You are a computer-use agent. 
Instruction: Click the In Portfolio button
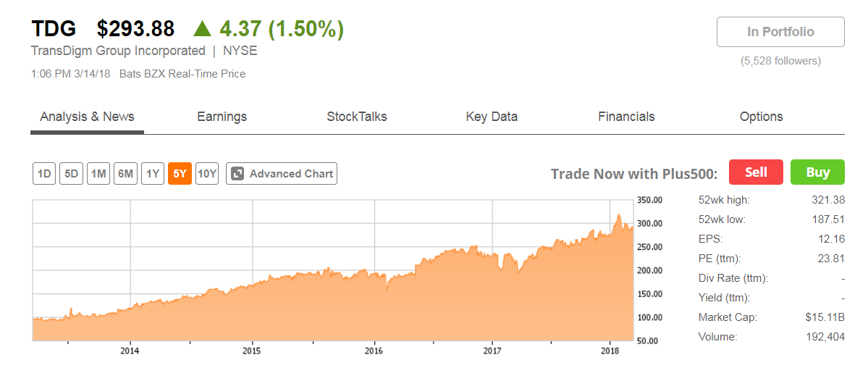780,32
